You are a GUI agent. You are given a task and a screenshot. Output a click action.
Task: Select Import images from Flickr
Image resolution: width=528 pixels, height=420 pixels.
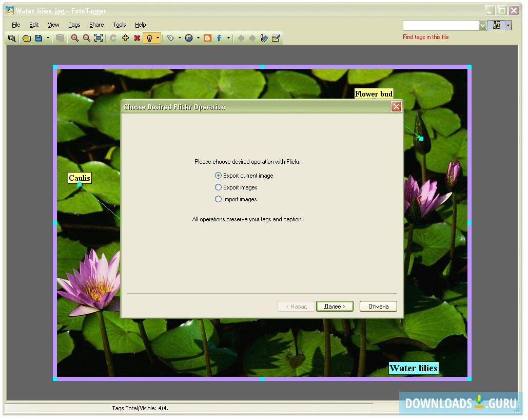tap(218, 199)
